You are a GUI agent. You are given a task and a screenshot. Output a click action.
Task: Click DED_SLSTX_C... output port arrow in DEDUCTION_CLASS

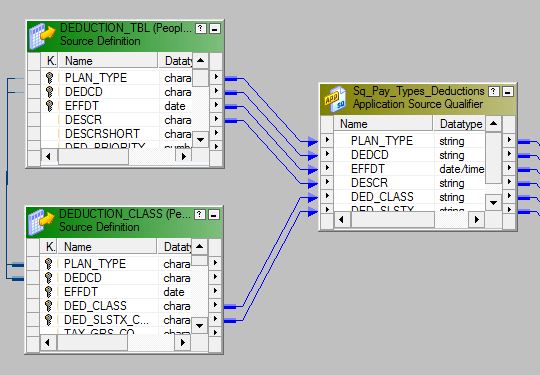pyautogui.click(x=215, y=319)
